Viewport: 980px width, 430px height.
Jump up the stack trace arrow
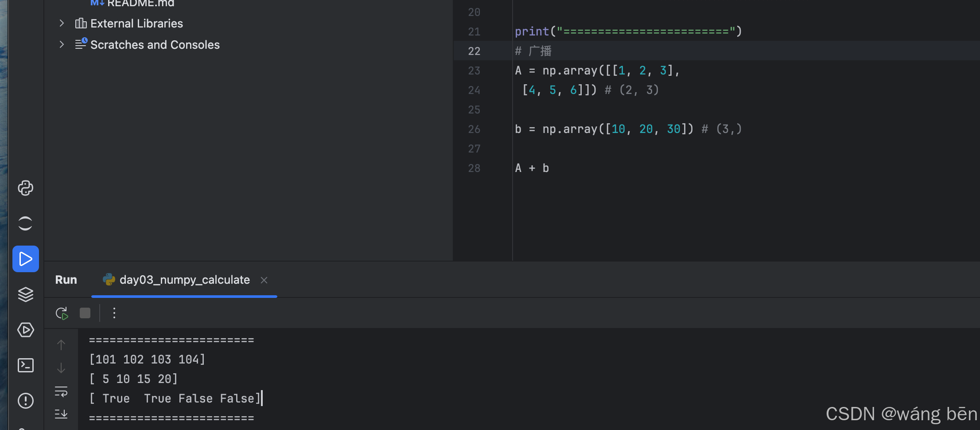(x=61, y=344)
